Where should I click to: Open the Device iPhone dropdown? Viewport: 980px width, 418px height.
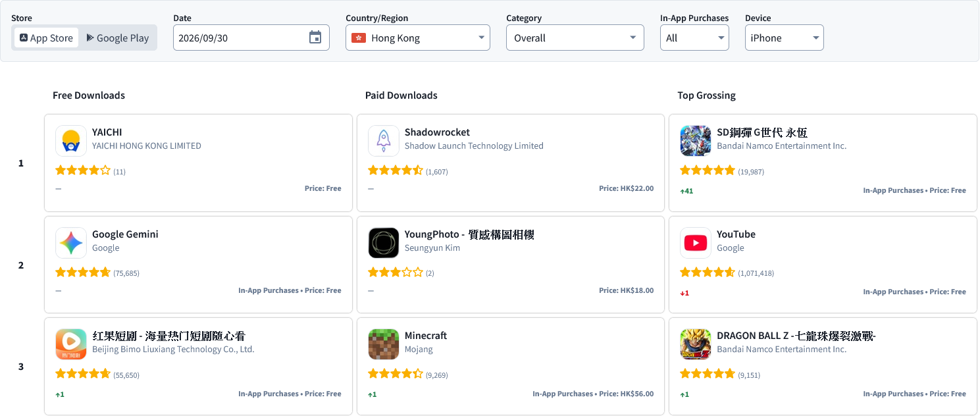pos(785,38)
